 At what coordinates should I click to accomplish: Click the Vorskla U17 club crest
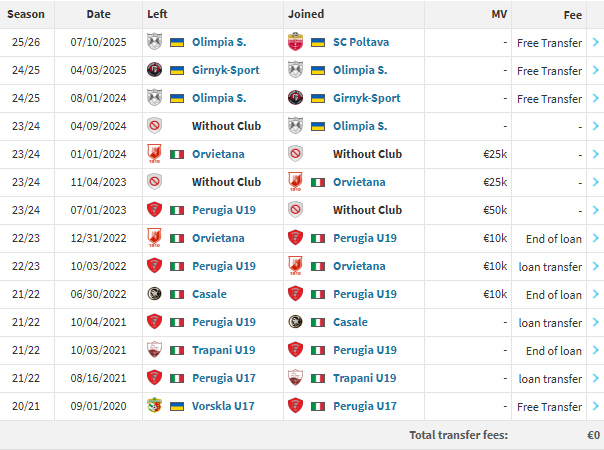pyautogui.click(x=154, y=406)
